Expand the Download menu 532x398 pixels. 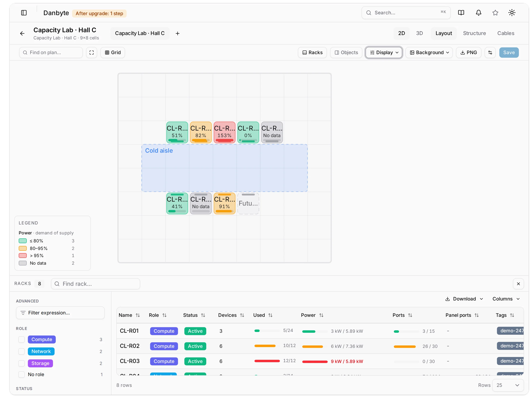pos(464,299)
